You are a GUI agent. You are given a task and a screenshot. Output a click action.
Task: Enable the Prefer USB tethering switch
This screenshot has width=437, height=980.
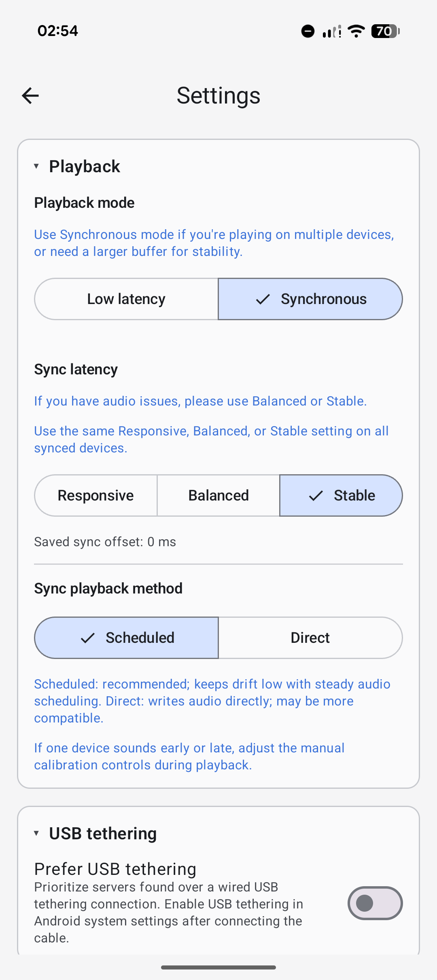tap(375, 903)
